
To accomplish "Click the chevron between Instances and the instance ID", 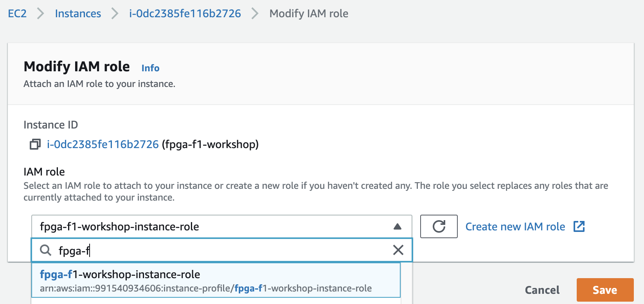I will pyautogui.click(x=115, y=14).
